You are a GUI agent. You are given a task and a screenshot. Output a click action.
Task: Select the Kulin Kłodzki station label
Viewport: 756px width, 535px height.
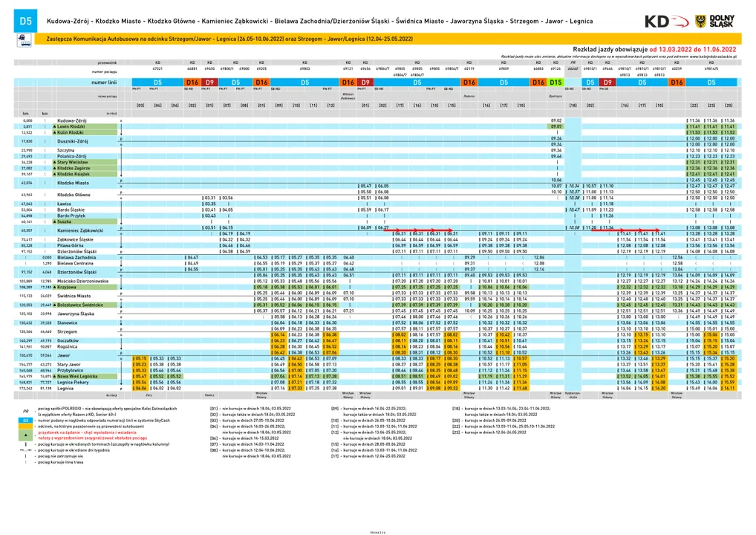coord(71,132)
